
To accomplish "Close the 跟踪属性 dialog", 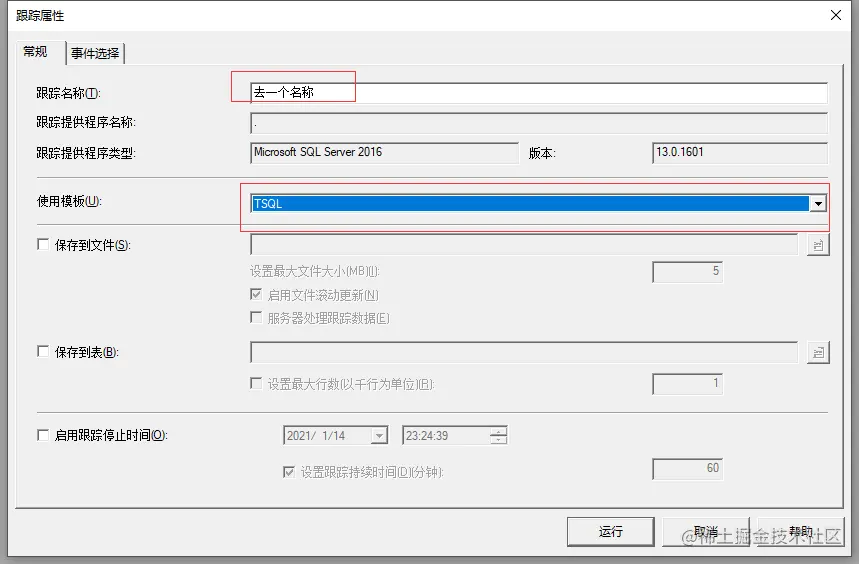I will coord(835,15).
